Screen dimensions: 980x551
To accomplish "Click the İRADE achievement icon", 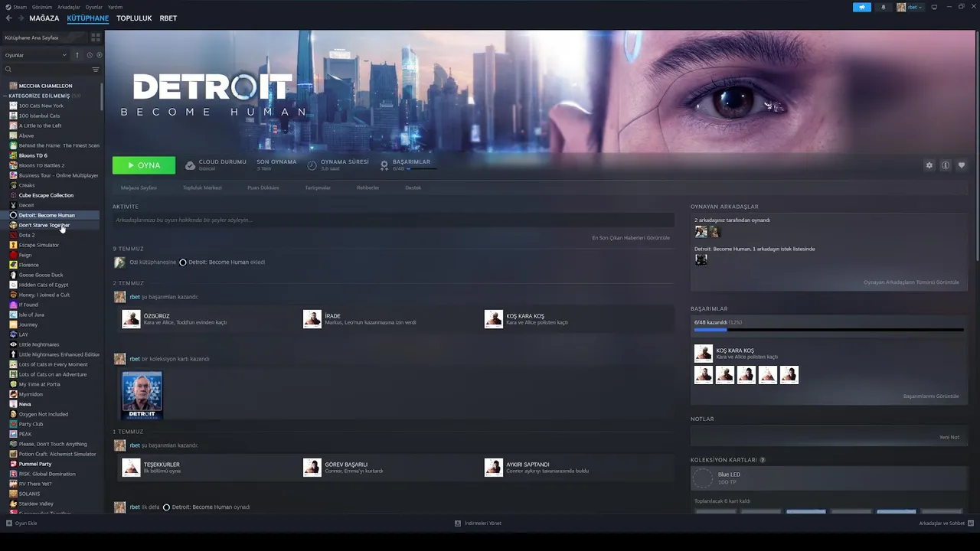I will 312,318.
